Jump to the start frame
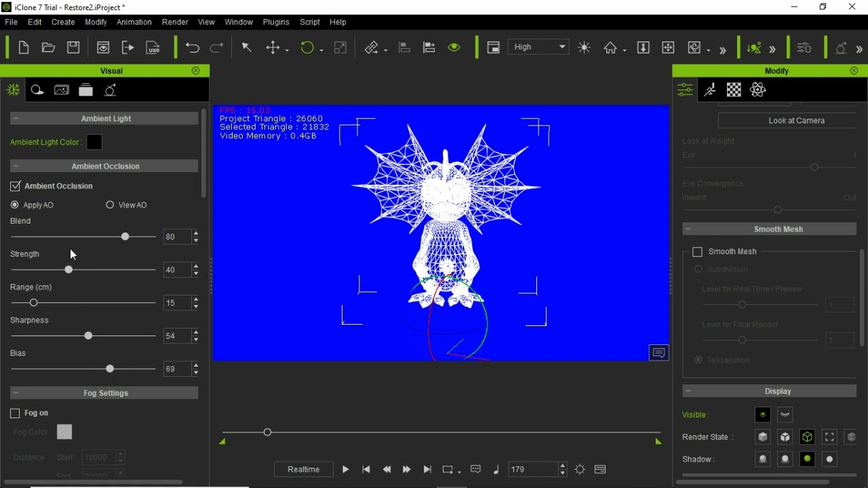 pyautogui.click(x=366, y=469)
